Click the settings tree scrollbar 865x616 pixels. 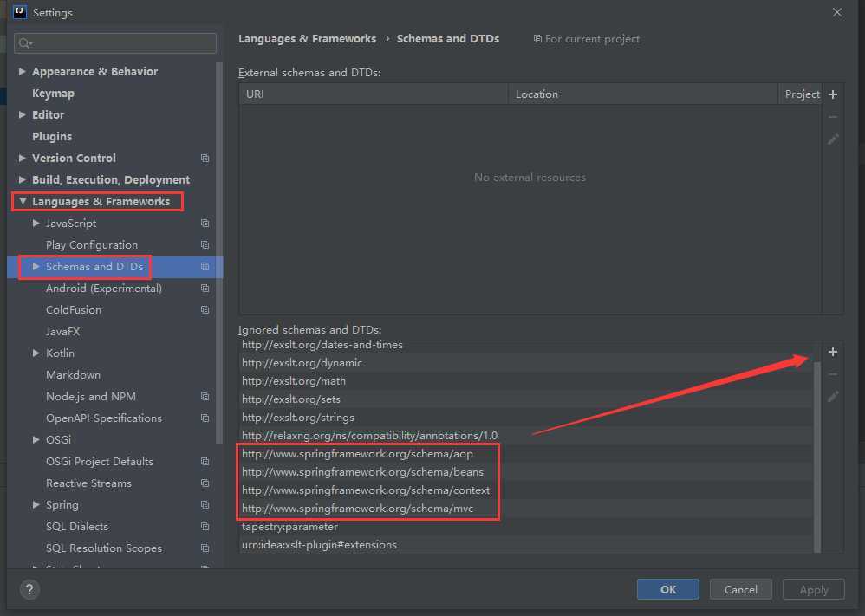tap(219, 253)
